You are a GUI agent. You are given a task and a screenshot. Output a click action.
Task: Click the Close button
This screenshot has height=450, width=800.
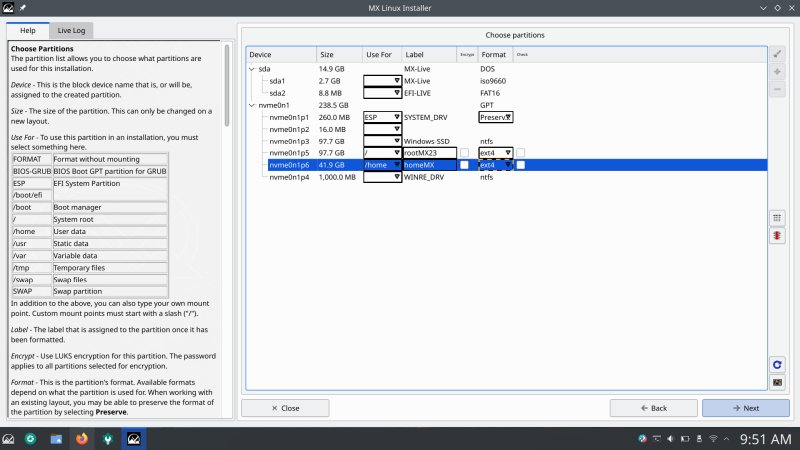pos(285,408)
